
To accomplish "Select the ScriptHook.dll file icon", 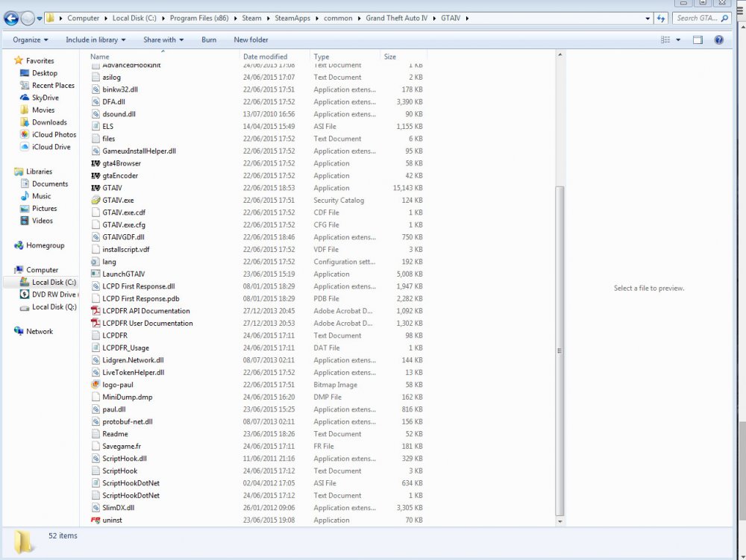I will pyautogui.click(x=95, y=459).
